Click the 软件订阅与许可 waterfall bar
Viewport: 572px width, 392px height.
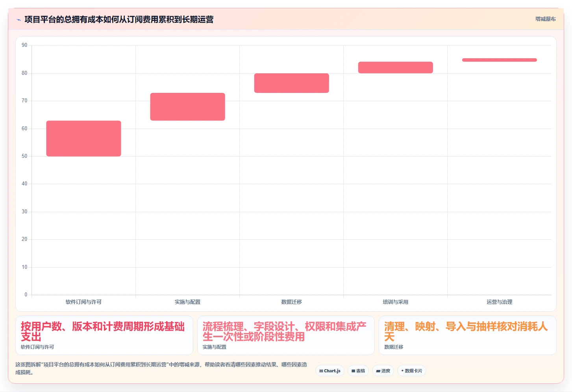83,139
